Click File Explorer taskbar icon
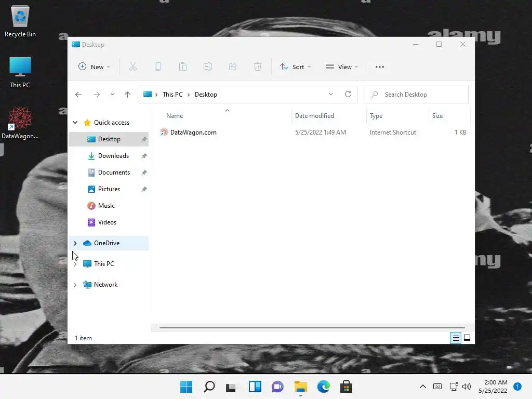The image size is (532, 399). pyautogui.click(x=301, y=387)
